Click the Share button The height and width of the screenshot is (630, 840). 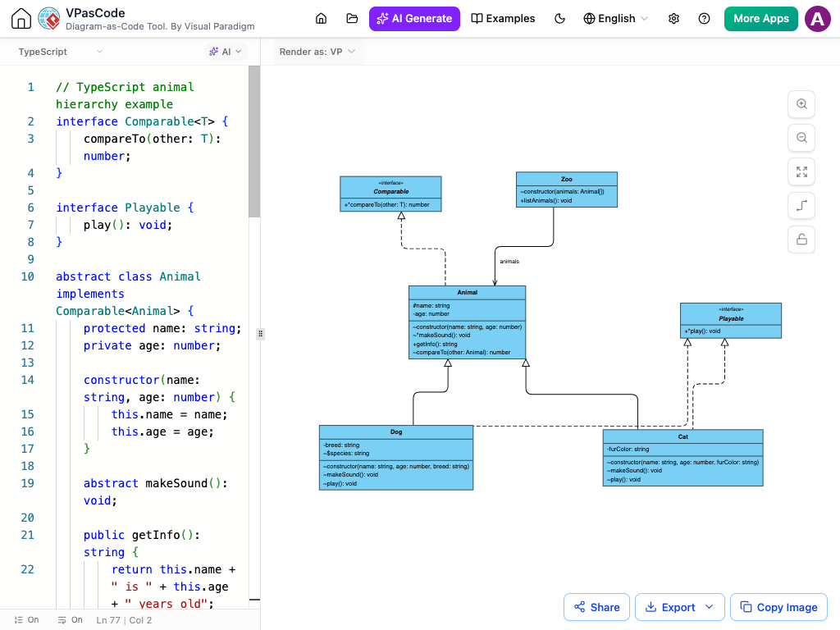point(596,607)
